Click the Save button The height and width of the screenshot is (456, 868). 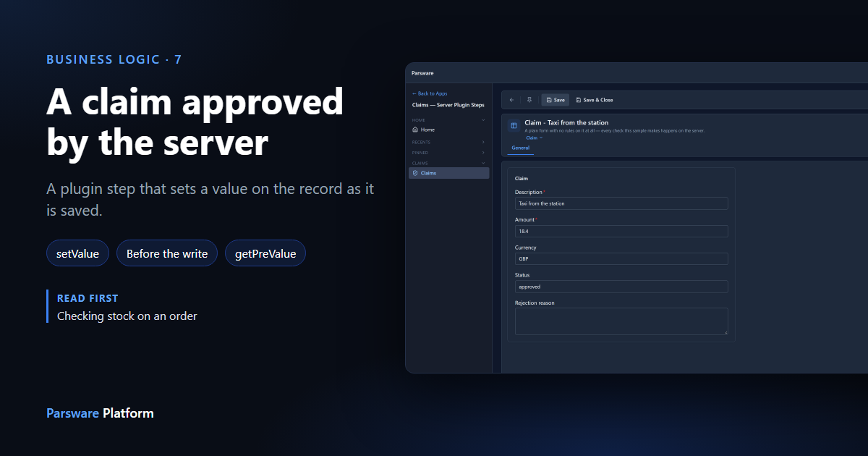[x=556, y=100]
